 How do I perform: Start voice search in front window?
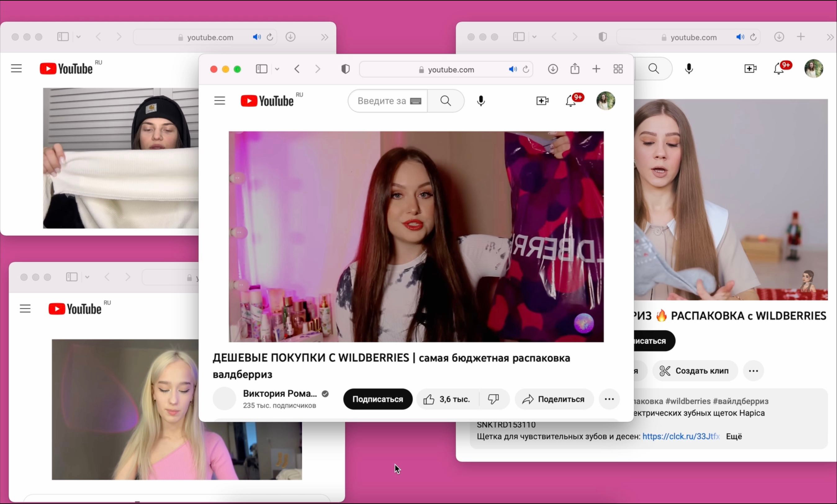(481, 101)
